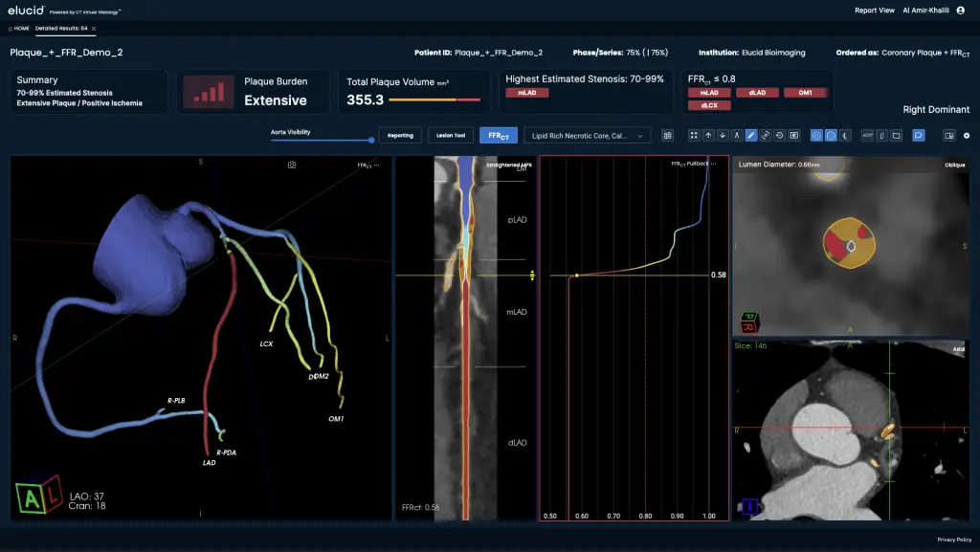
Task: Click the LCX label in 3D model
Action: point(266,344)
